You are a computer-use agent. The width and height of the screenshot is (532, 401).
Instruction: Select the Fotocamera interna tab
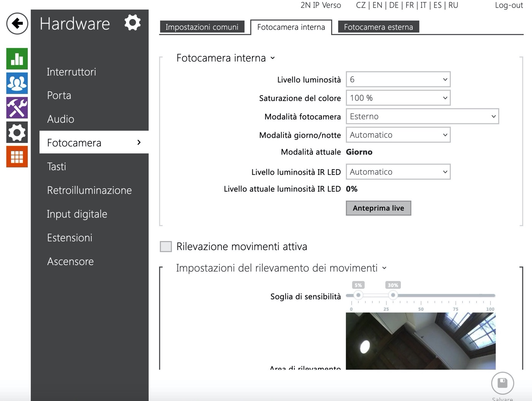tap(291, 27)
